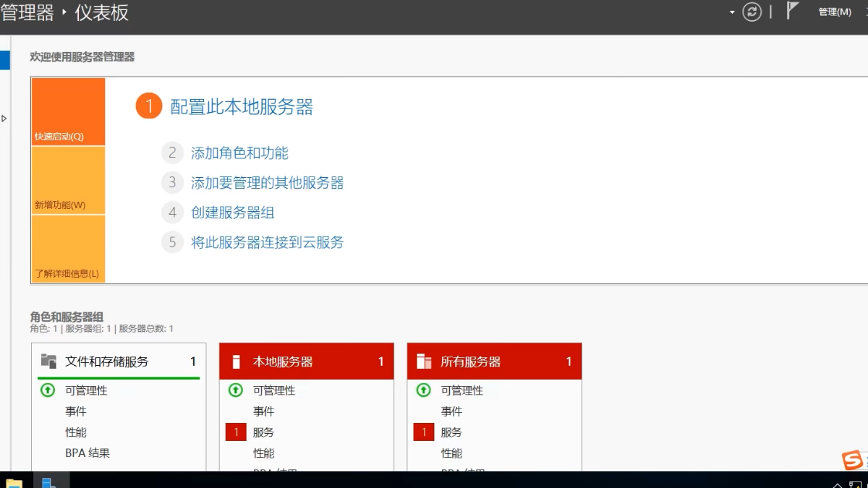Open 可管理性 in 本地服务器 tile
Screen dimensions: 868x488
(274, 390)
